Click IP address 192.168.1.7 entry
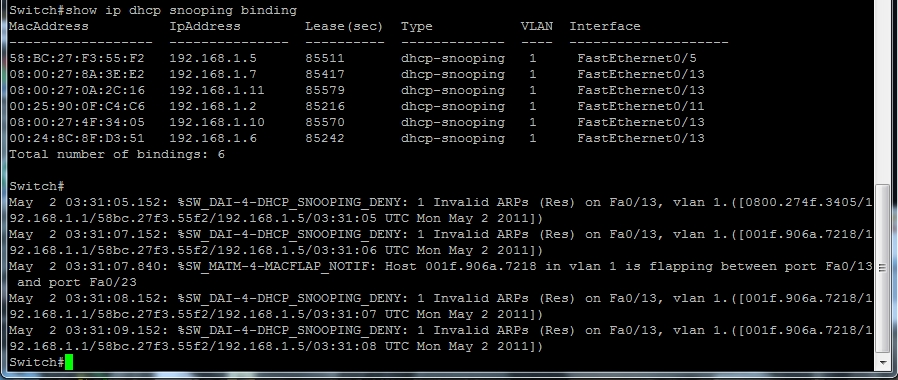The image size is (898, 380). click(x=212, y=74)
